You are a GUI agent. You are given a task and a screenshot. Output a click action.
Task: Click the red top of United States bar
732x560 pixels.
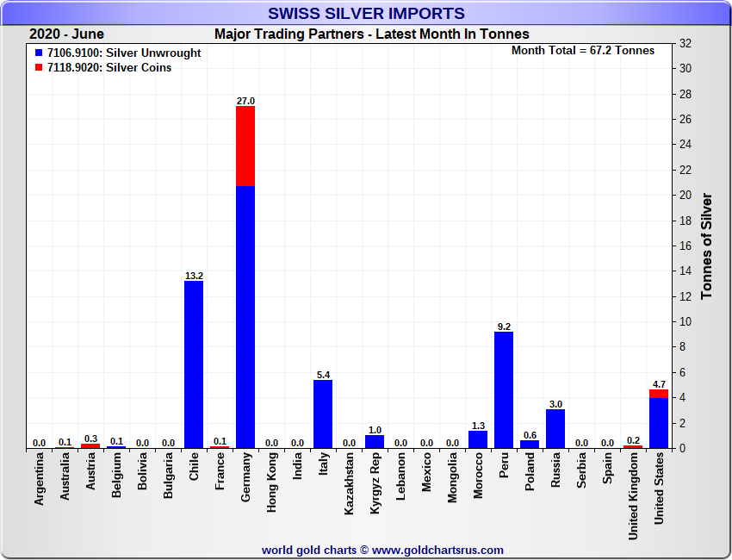pyautogui.click(x=659, y=393)
